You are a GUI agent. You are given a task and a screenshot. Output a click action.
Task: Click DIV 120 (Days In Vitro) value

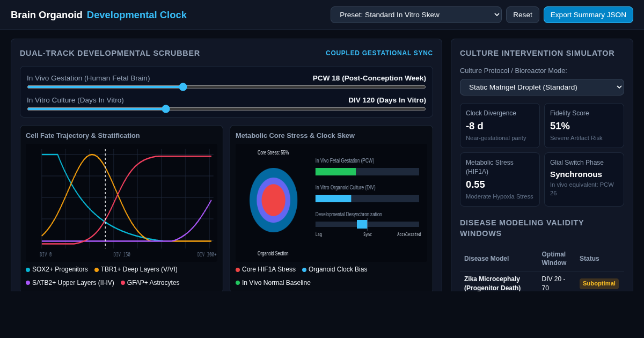[387, 100]
